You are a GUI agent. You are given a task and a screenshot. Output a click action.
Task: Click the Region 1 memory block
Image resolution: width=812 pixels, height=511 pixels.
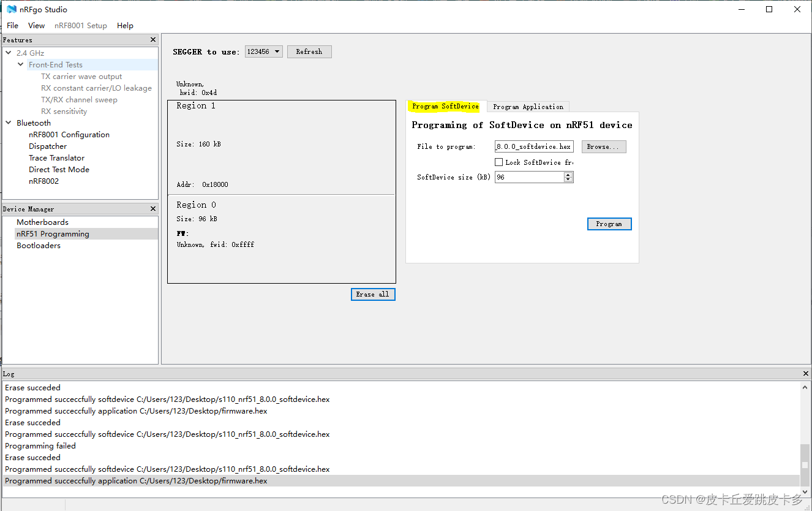tap(281, 147)
